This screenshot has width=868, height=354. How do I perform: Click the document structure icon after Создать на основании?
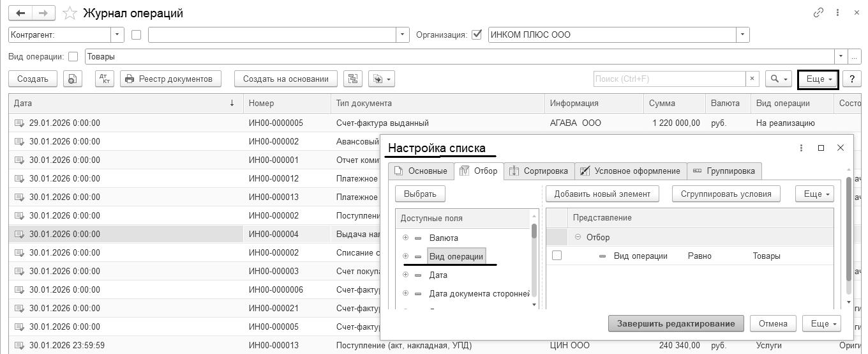pos(353,79)
